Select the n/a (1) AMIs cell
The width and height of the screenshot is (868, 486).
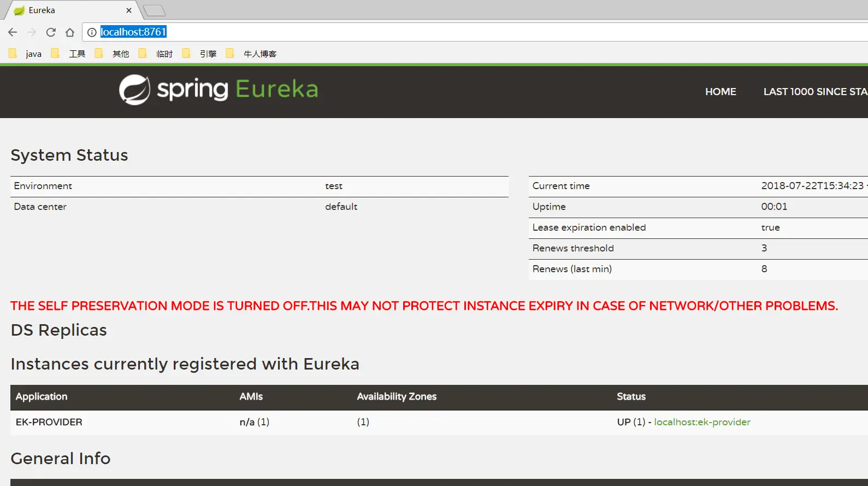(x=254, y=422)
